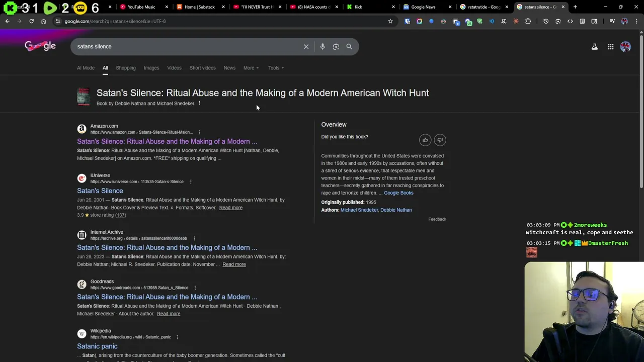Open more options for Internet Archive result
Screen dimensions: 644x362
[x=194, y=238]
